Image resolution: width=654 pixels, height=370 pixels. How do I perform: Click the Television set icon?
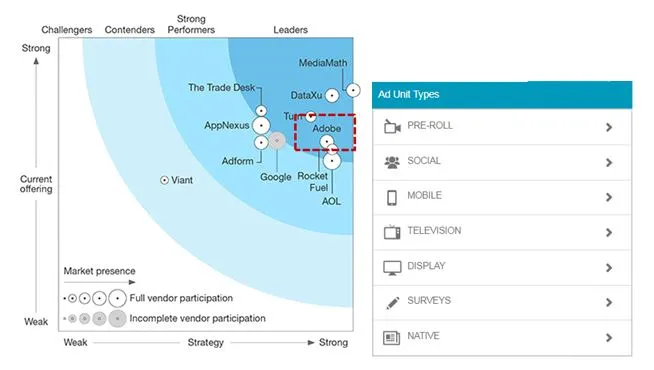[x=392, y=232]
